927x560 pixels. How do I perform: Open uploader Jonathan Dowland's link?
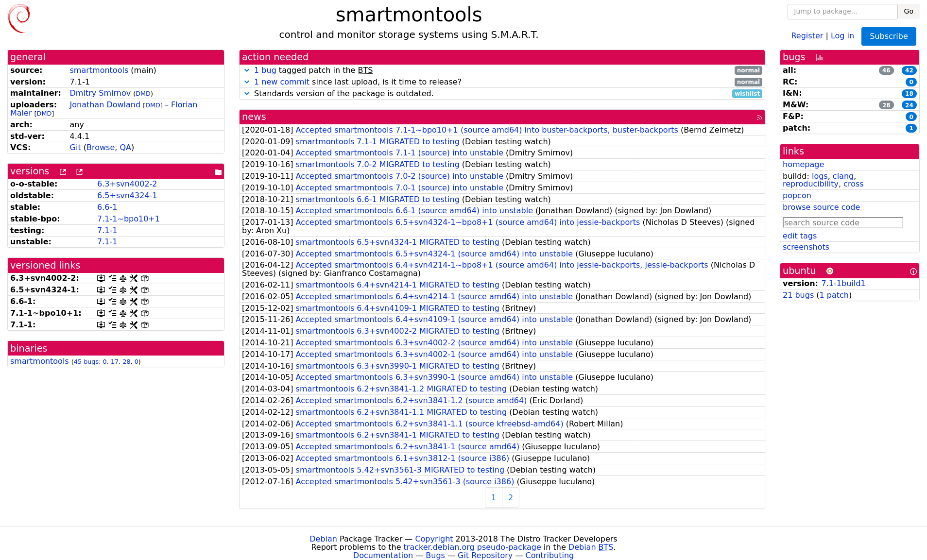pyautogui.click(x=105, y=105)
